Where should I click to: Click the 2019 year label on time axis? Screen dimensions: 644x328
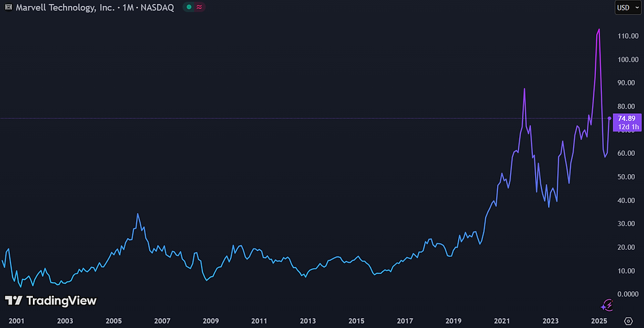[453, 321]
